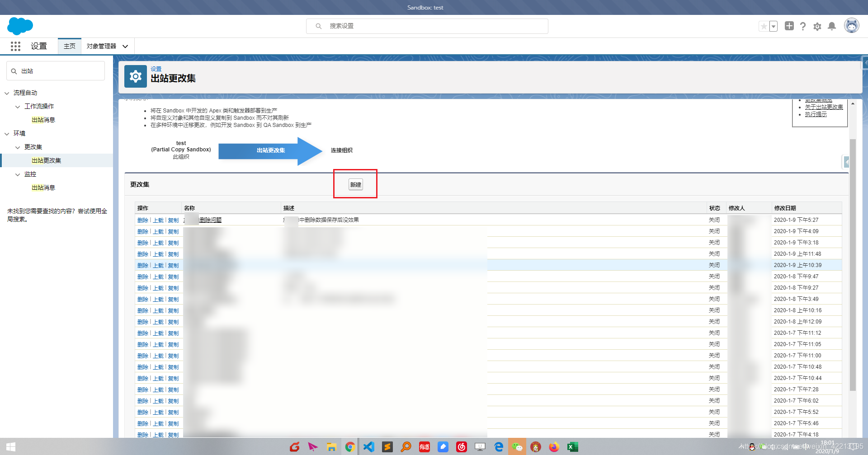Switch to Google Chrome in the taskbar

point(349,447)
